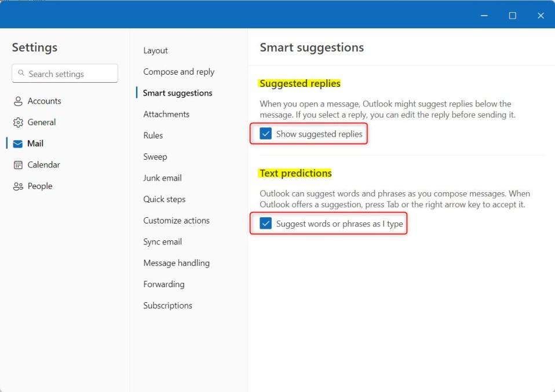The height and width of the screenshot is (392, 555).
Task: Click the General gear icon
Action: tap(18, 122)
